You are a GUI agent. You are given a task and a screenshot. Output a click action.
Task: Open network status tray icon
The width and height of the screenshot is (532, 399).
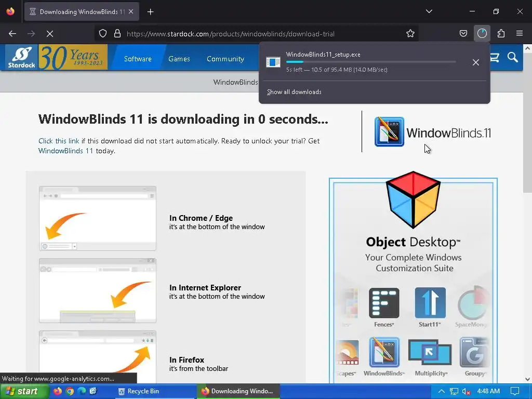[454, 392]
